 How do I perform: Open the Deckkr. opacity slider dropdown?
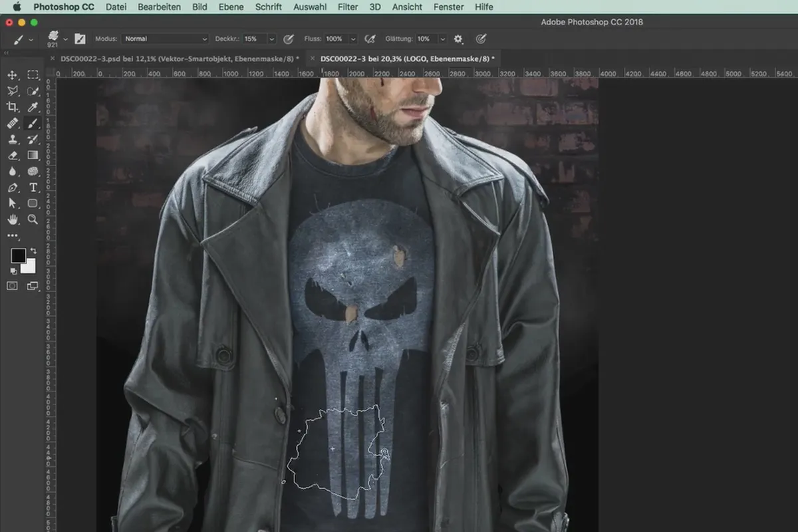(271, 39)
